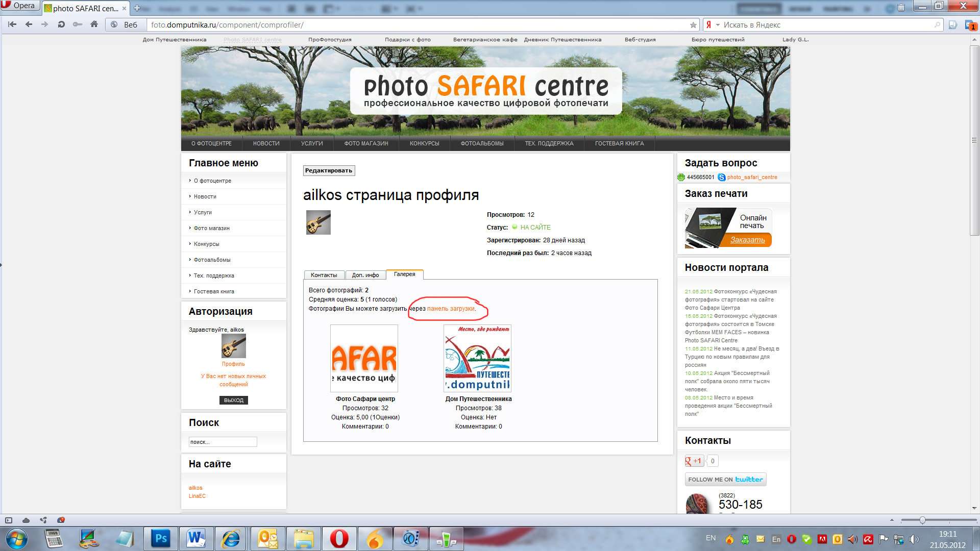Open Дневник Путешественника top link
980x551 pixels.
(x=562, y=40)
